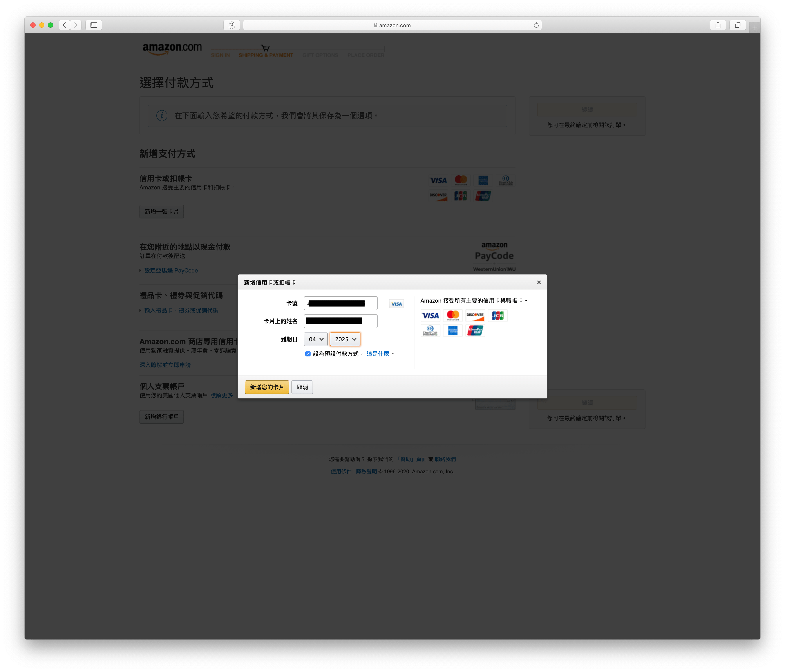Expand 輸入禮品卡、禮券或促銷代碼 link
The width and height of the screenshot is (785, 672).
click(x=181, y=311)
